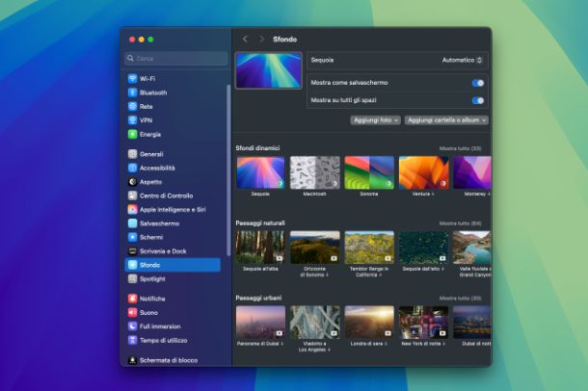Open the Notifiche bell icon

click(x=133, y=299)
